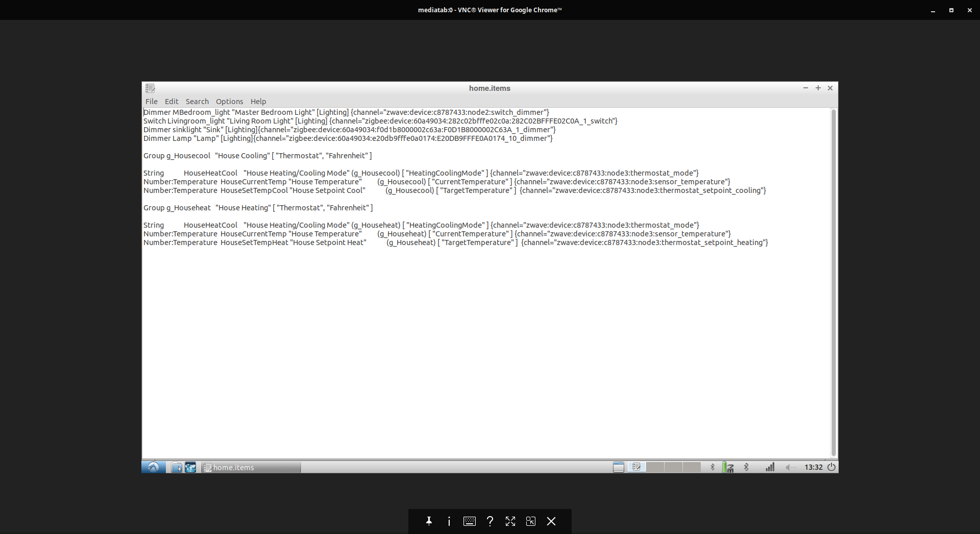980x534 pixels.
Task: Click the 13:32 clock
Action: coord(814,467)
